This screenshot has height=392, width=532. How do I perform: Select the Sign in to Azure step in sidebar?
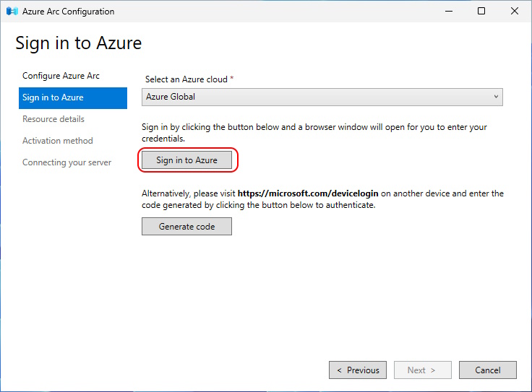73,98
